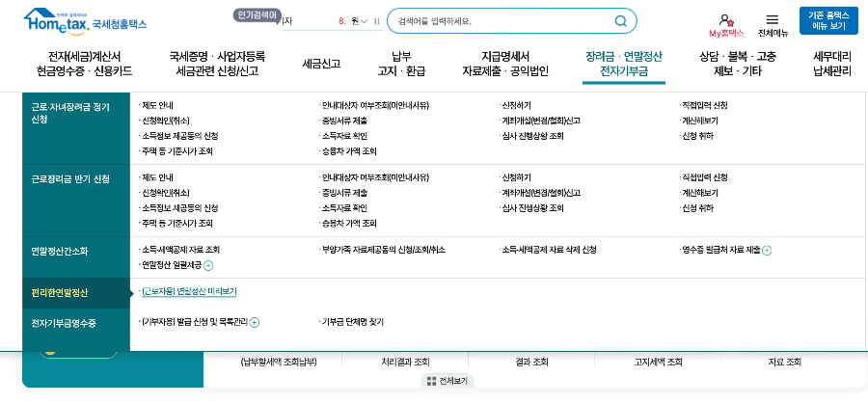The width and height of the screenshot is (868, 404).
Task: Click the 인기검색어 badge
Action: [258, 14]
